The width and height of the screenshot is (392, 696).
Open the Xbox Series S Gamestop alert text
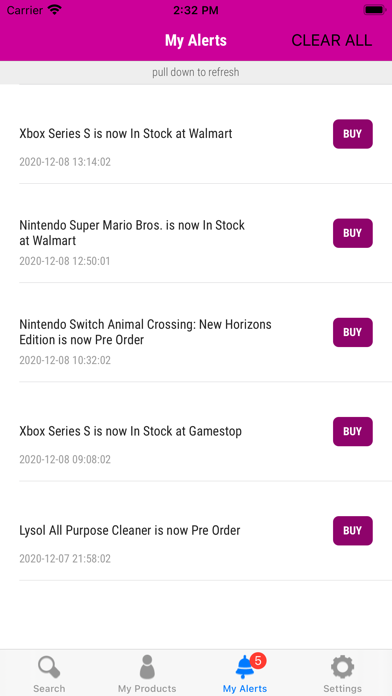(131, 431)
